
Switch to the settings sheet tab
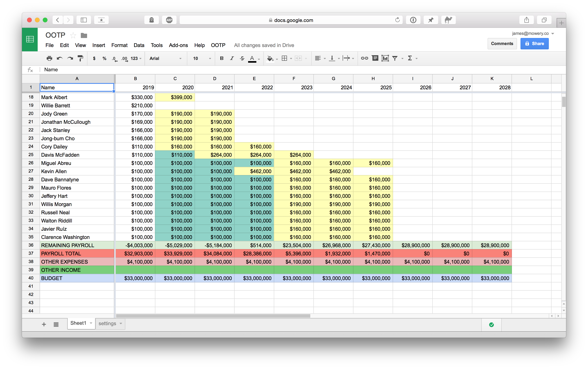(107, 323)
